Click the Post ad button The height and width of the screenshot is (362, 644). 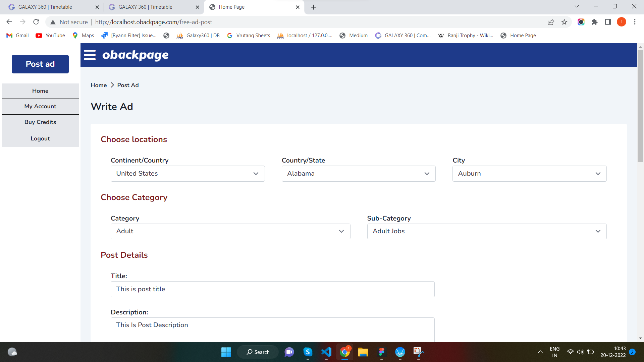click(x=40, y=64)
